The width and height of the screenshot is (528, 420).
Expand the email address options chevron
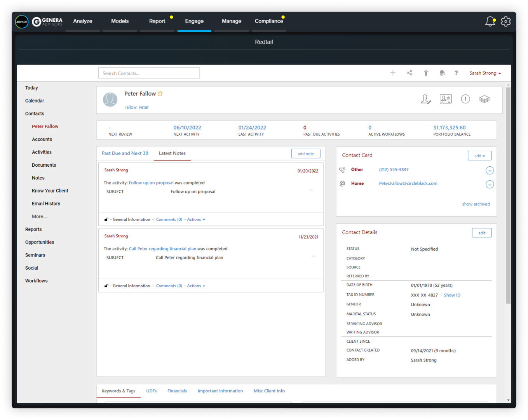coord(490,185)
